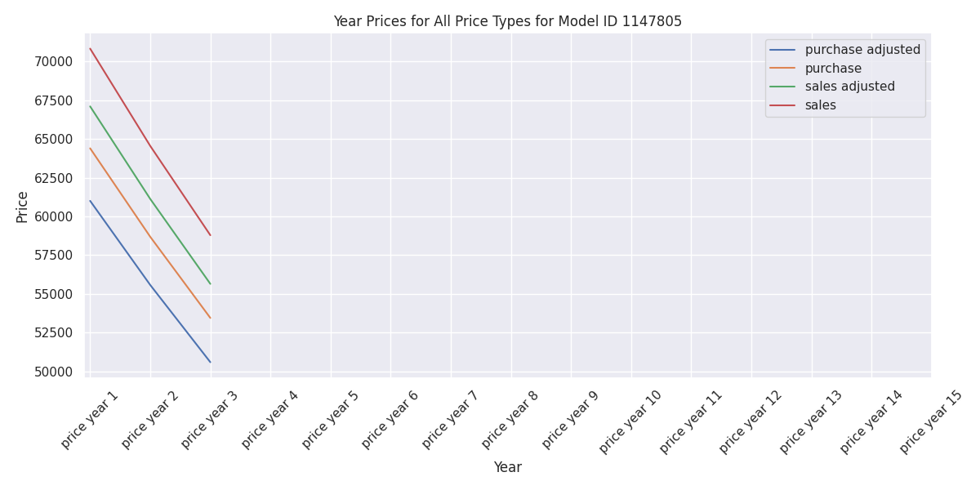The image size is (980, 490).
Task: Click the 'Year' x-axis title
Action: pos(507,468)
